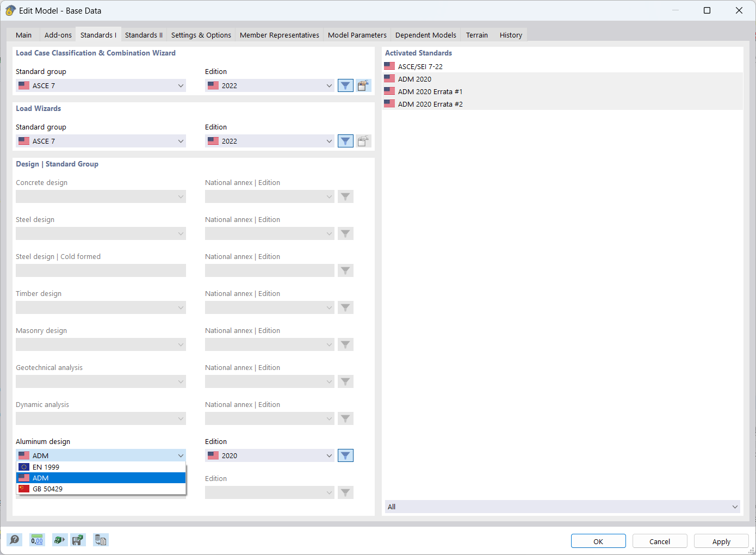This screenshot has height=555, width=756.
Task: Select ASCE/SEI 7-22 in Activated Standards
Action: click(x=562, y=66)
